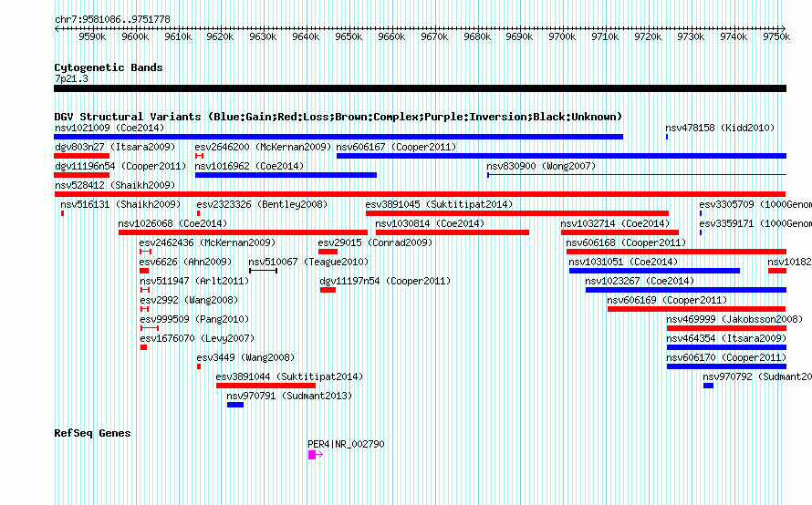Open esv3359171 variant label
Image resolution: width=812 pixels, height=505 pixels.
tap(755, 223)
